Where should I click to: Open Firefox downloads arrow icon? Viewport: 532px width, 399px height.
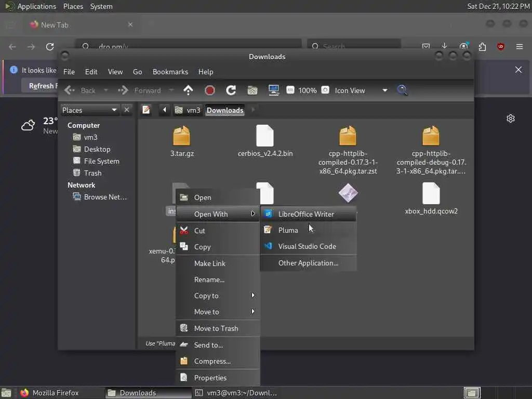[x=445, y=46]
